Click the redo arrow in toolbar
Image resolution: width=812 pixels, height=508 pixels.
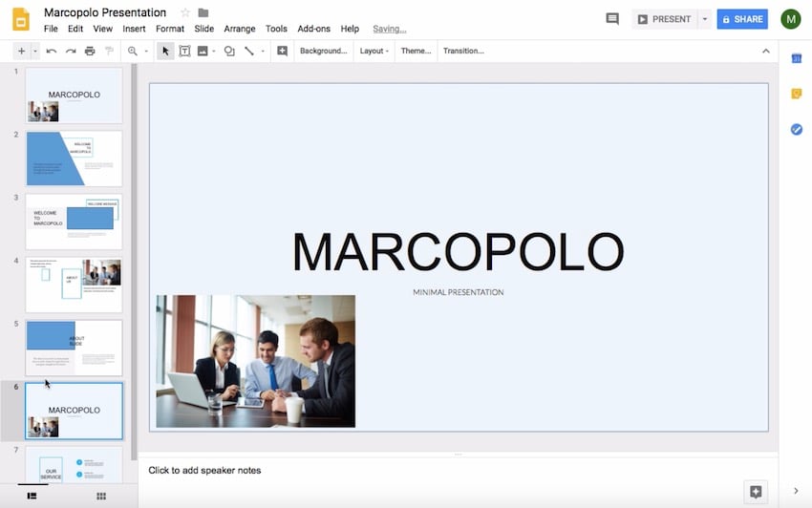(70, 51)
